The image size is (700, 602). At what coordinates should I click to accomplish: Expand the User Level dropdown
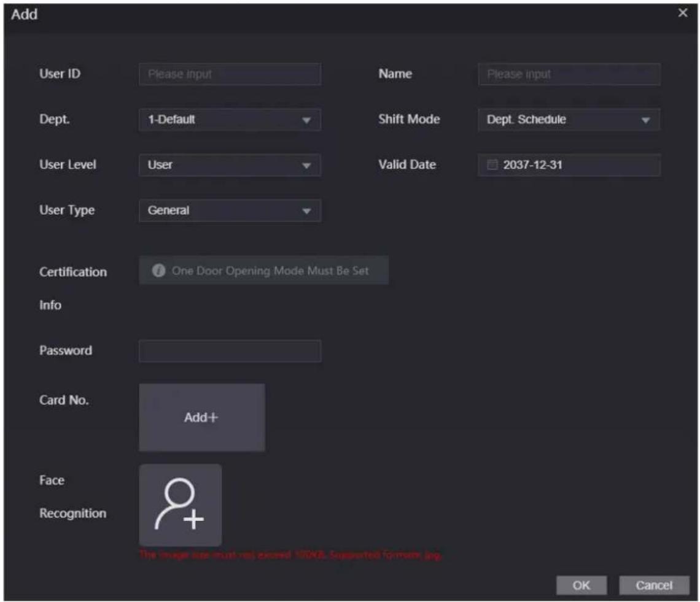230,165
